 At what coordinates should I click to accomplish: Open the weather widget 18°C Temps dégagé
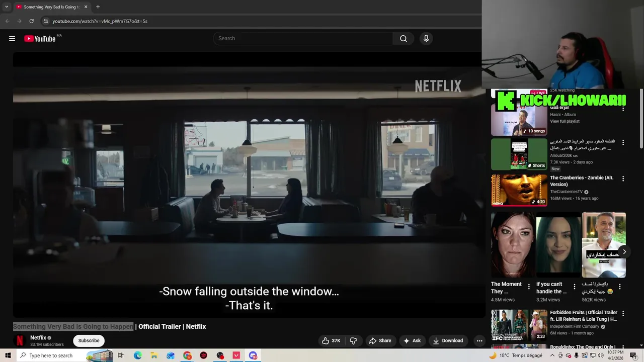coord(516,355)
